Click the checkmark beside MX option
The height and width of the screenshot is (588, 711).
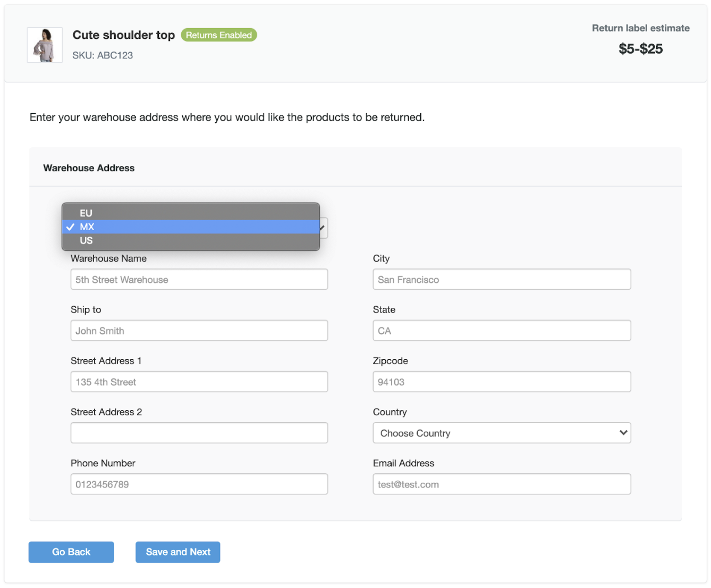click(70, 227)
